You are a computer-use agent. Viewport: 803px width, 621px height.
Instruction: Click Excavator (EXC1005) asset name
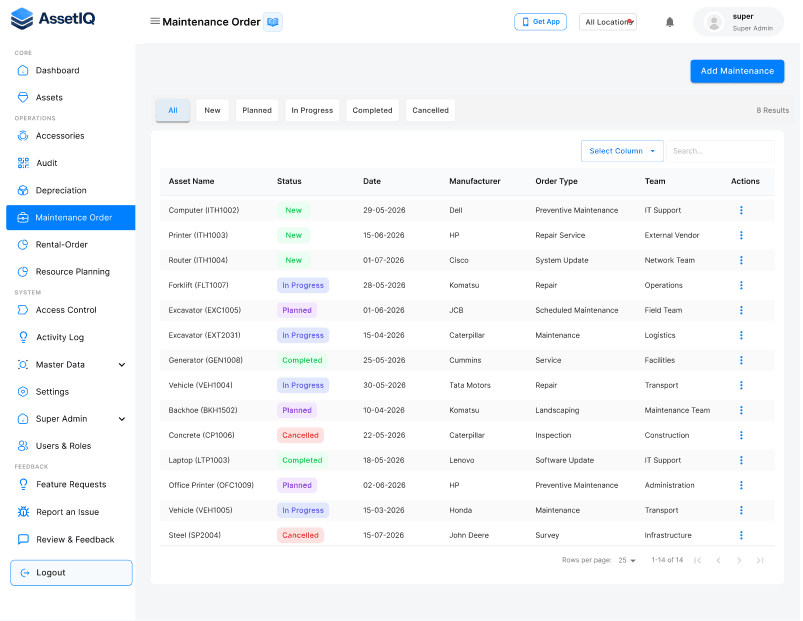click(x=204, y=310)
